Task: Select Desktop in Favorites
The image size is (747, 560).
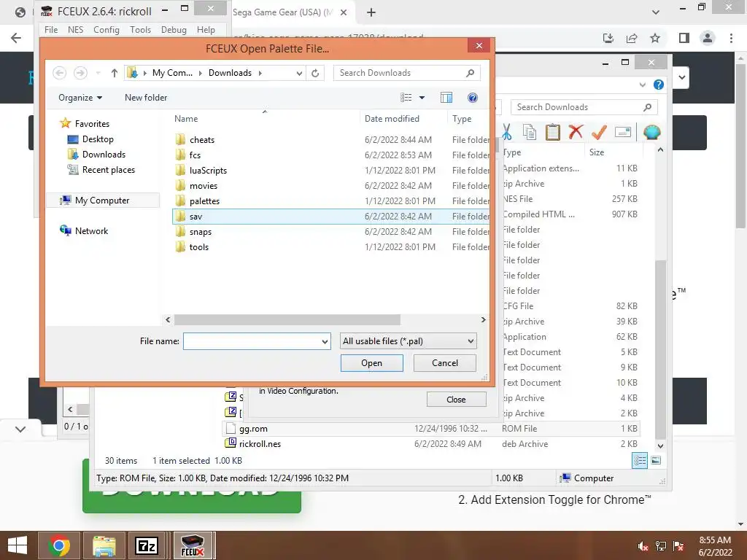Action: [x=98, y=139]
